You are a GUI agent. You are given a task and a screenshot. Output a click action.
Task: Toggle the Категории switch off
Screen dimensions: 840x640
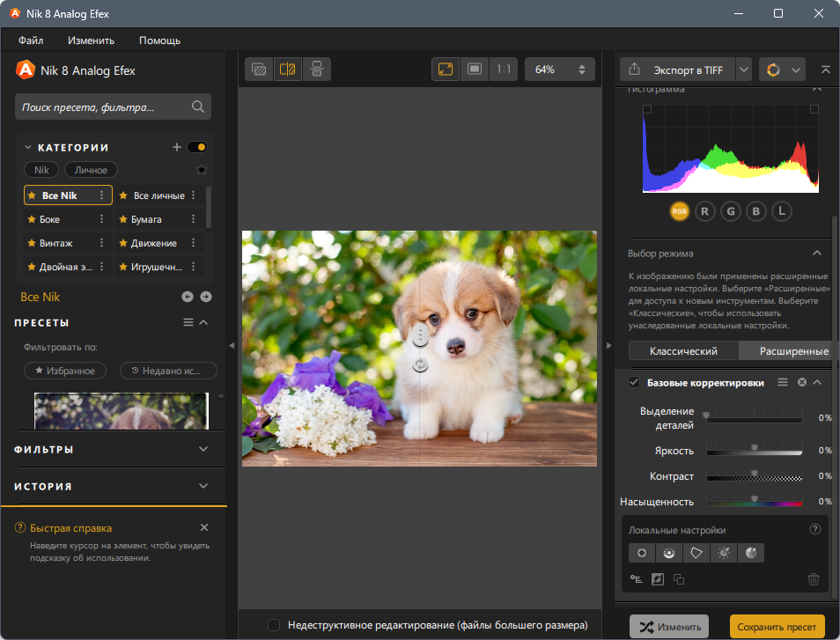[197, 147]
